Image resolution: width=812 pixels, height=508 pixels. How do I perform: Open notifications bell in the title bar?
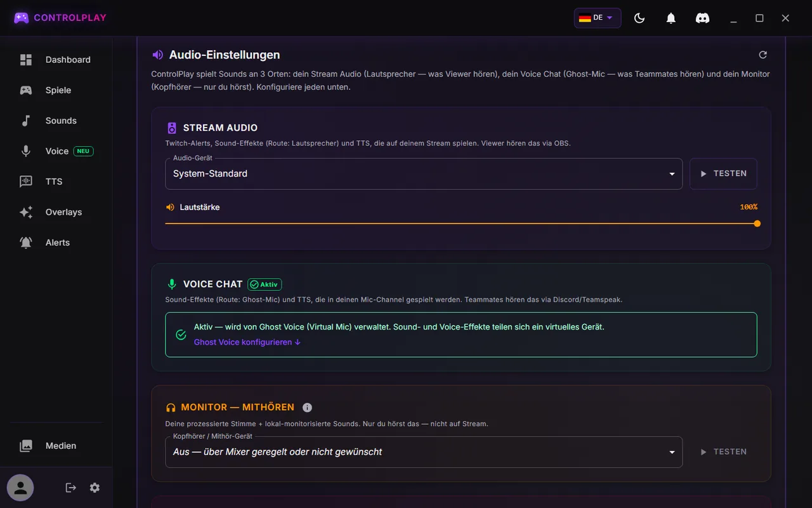671,18
